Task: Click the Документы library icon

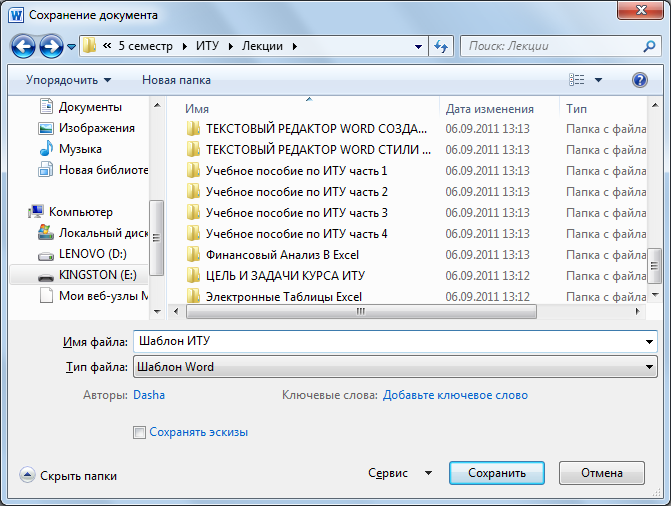Action: point(46,106)
